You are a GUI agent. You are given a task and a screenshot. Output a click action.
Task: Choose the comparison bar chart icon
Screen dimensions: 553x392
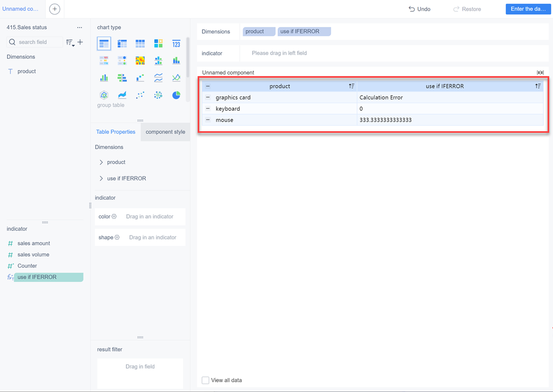click(122, 78)
